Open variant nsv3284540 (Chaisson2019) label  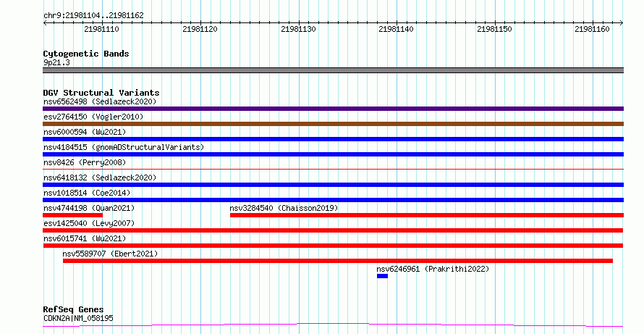click(x=284, y=208)
